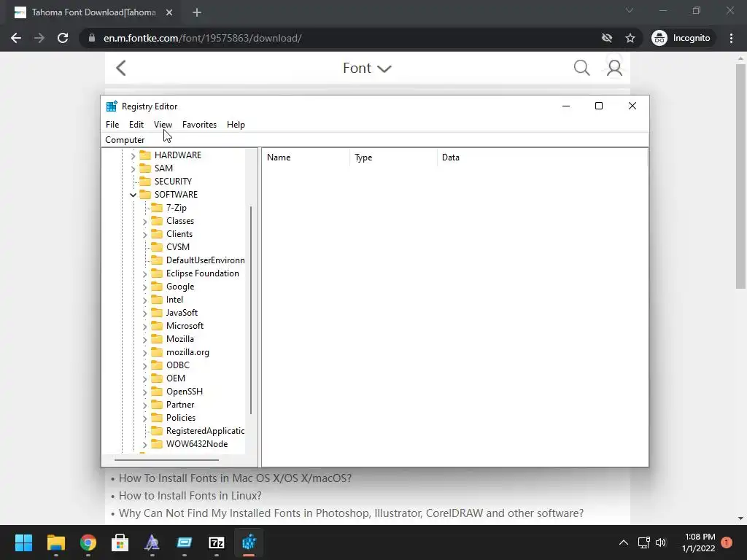Viewport: 747px width, 560px height.
Task: Open Chrome's three-dot menu
Action: [731, 38]
